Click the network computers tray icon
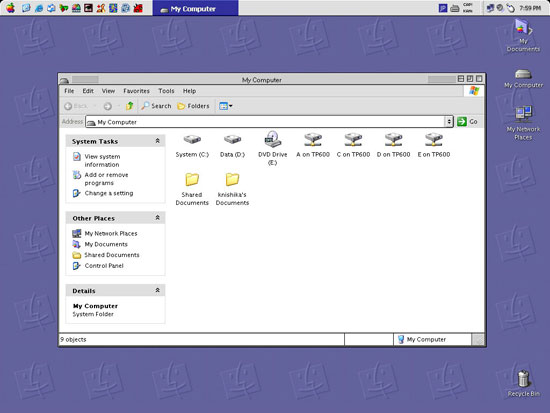Image resolution: width=550 pixels, height=413 pixels. pyautogui.click(x=490, y=8)
